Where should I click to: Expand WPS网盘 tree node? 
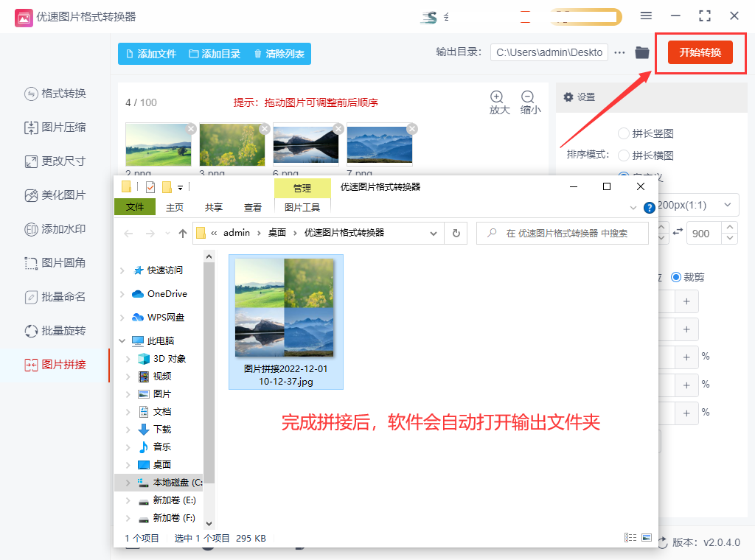[122, 318]
